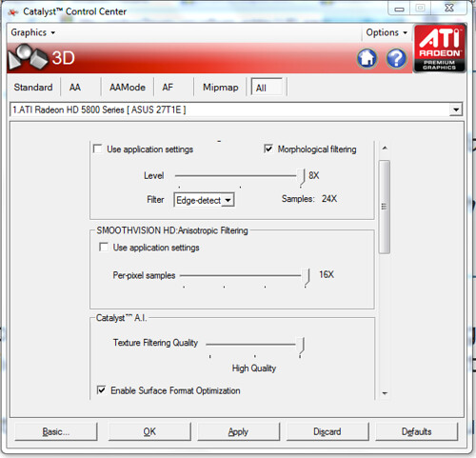The height and width of the screenshot is (458, 476).
Task: Click the 3D shapes icon in the banner
Action: tap(28, 57)
